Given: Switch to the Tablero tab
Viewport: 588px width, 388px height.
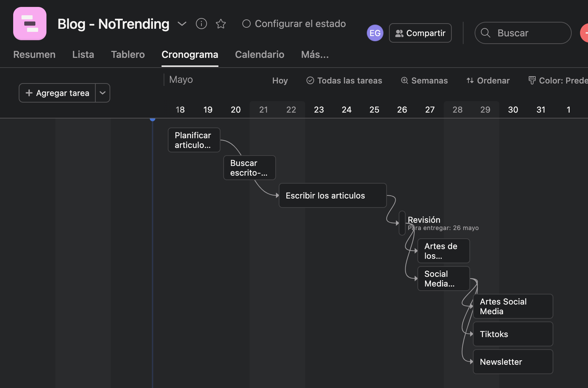Looking at the screenshot, I should 128,55.
